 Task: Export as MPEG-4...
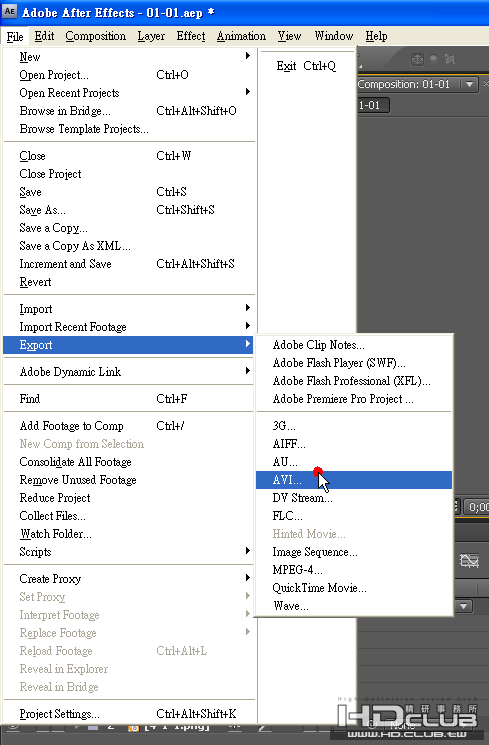pos(354,570)
